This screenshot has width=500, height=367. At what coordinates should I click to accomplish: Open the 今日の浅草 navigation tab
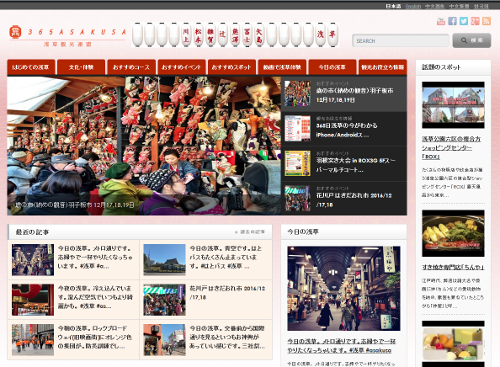[332, 67]
